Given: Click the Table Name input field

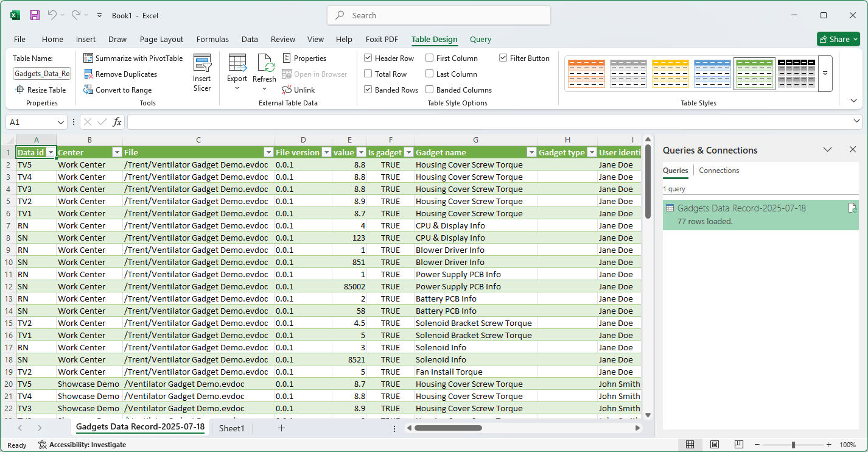Looking at the screenshot, I should (x=42, y=74).
